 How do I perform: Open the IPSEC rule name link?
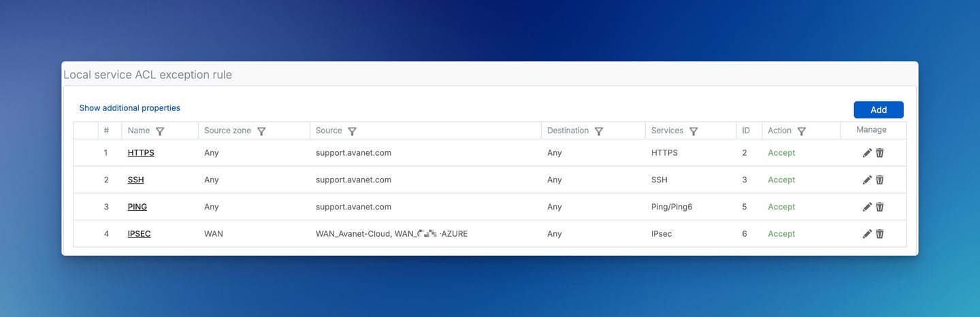[140, 234]
